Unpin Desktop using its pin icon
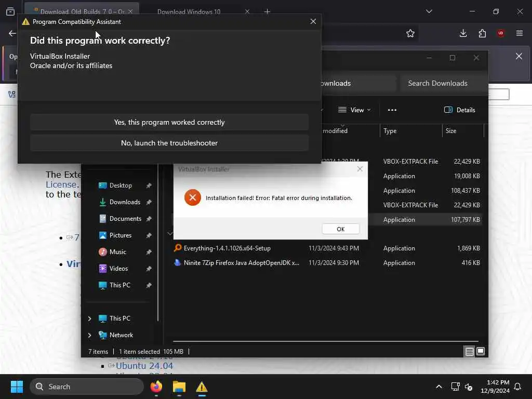This screenshot has width=532, height=399. point(149,185)
